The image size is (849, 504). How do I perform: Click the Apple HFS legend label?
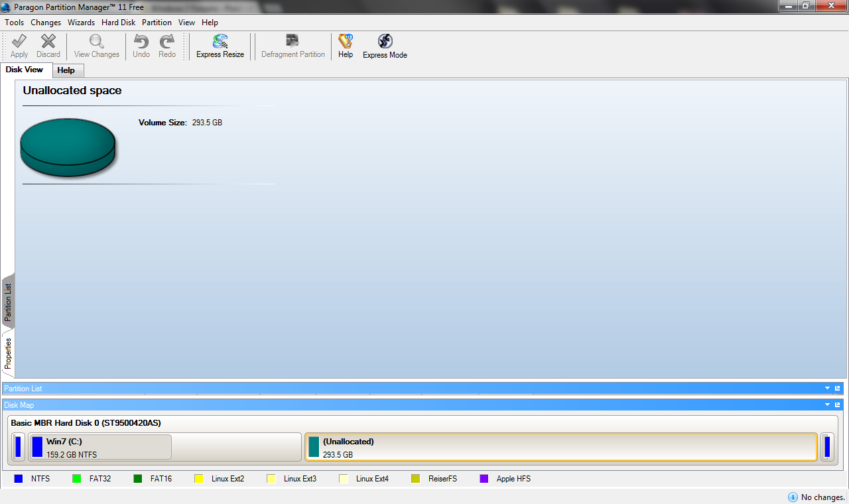click(x=513, y=479)
